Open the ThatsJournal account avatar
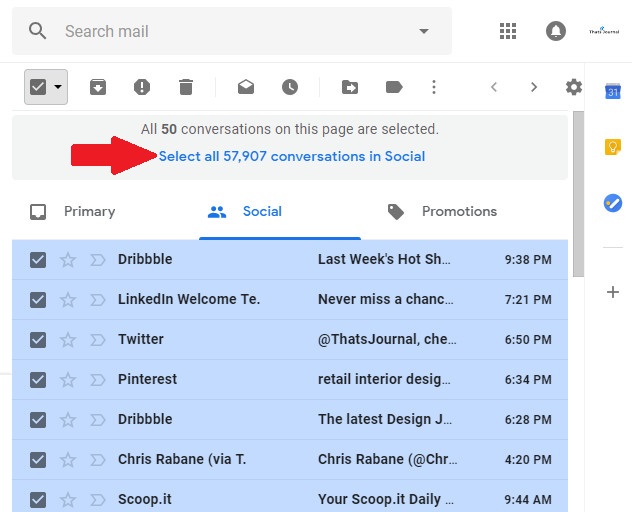The width and height of the screenshot is (632, 512). (604, 31)
